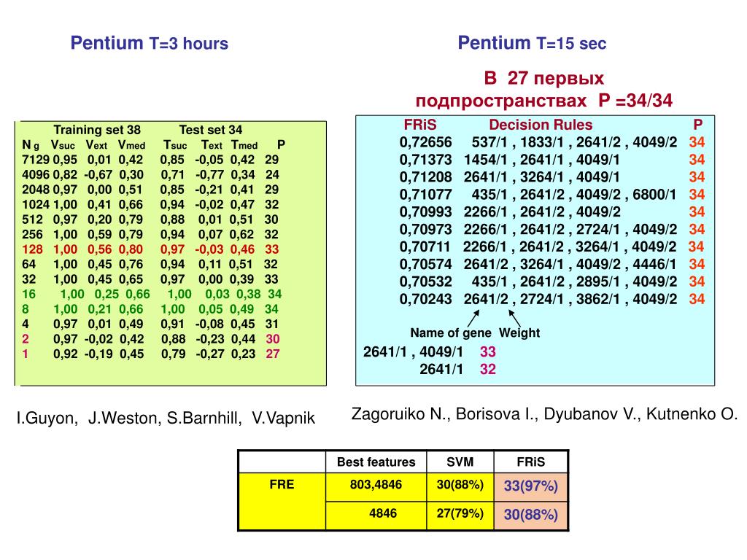Viewport: 747px width, 560px height.
Task: Click the green Ng value 16
Action: [x=28, y=294]
